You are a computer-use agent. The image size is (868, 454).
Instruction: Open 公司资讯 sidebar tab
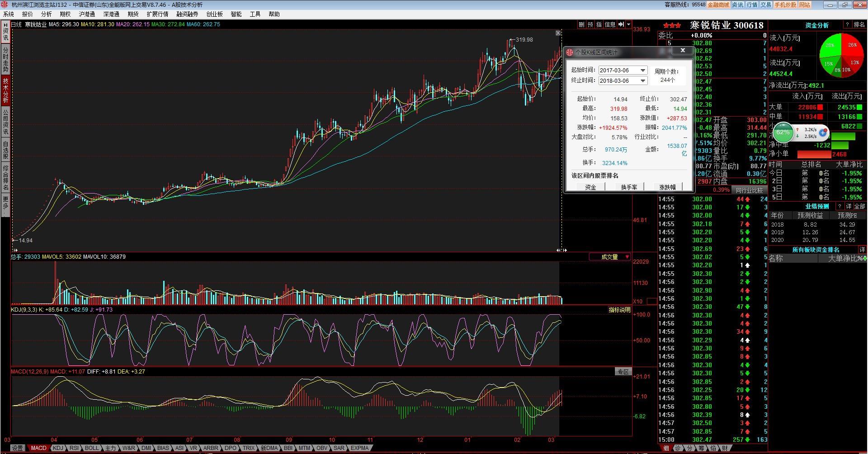click(5, 122)
